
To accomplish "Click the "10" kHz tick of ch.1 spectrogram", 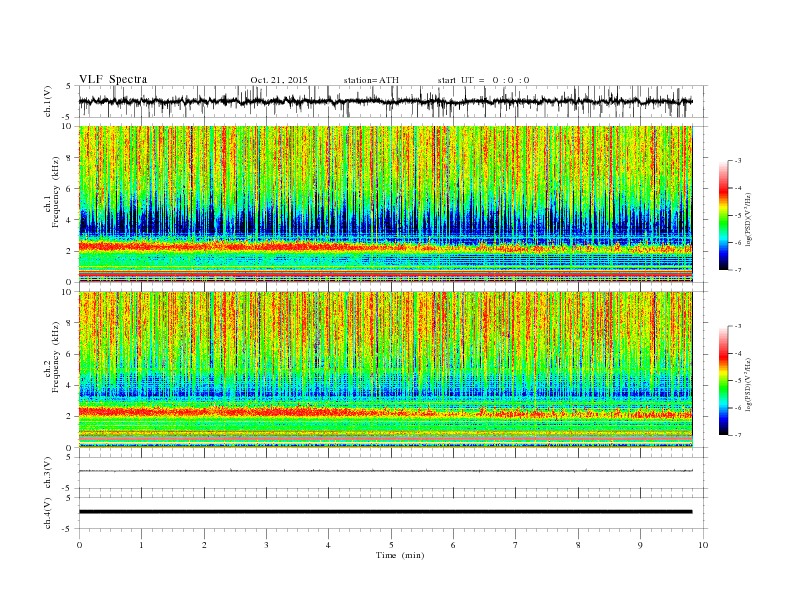I will [x=69, y=126].
